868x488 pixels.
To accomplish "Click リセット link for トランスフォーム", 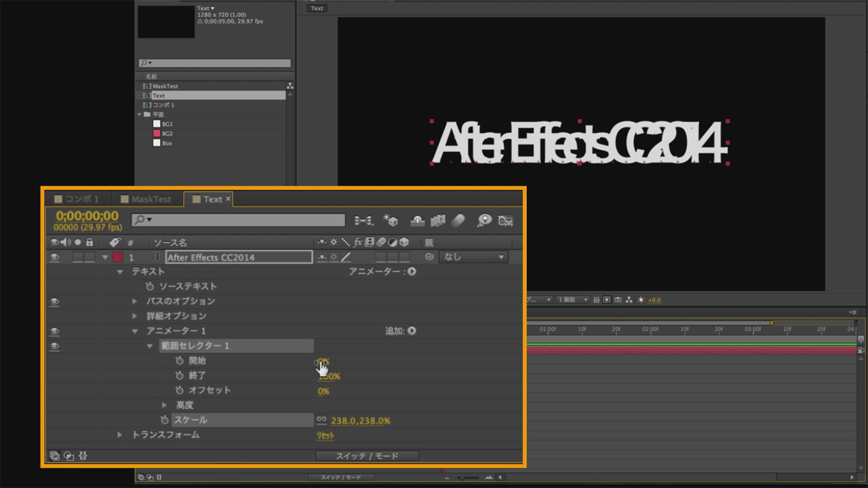I will 325,436.
